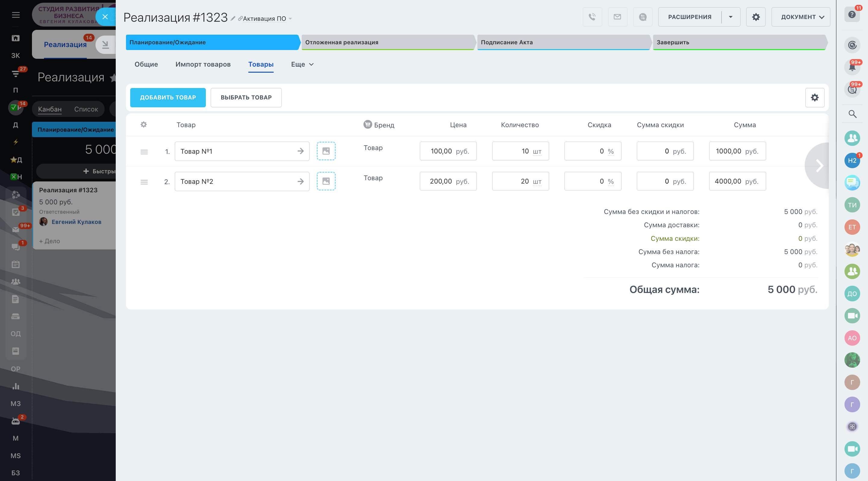Open the notifications bell in right sidebar
This screenshot has width=868, height=481.
[852, 67]
